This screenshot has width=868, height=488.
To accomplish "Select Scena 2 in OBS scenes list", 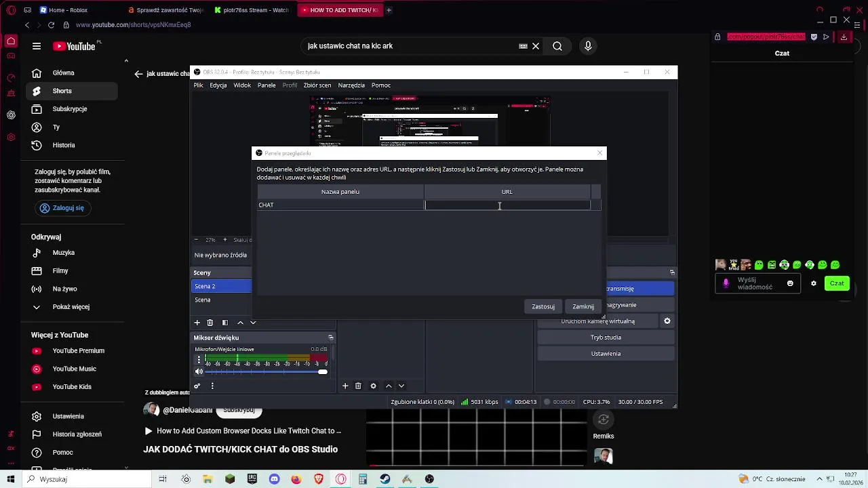I will (x=222, y=286).
